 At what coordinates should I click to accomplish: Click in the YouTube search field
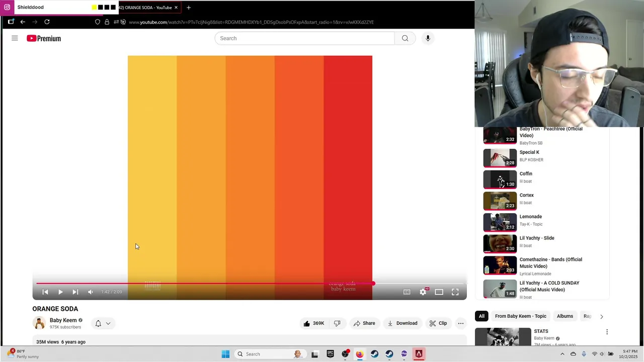point(304,38)
